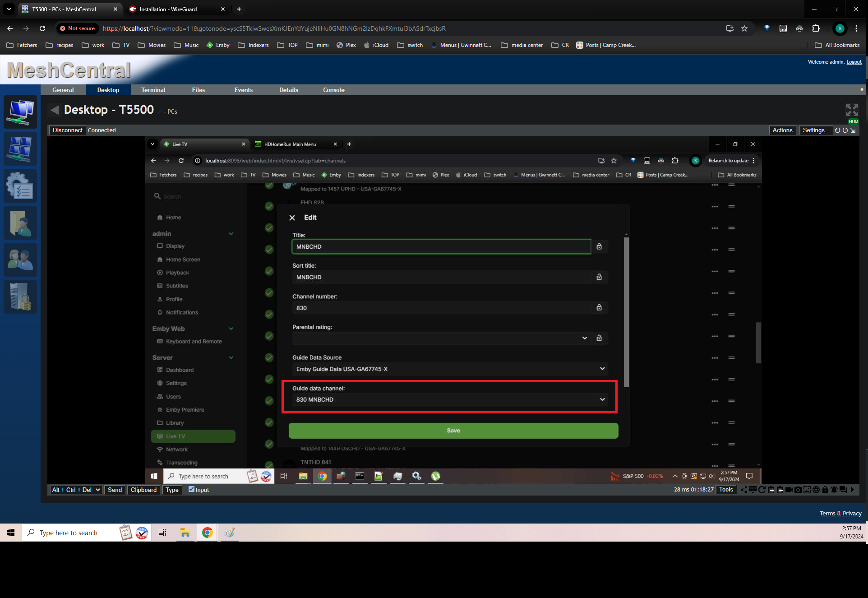
Task: Toggle the lock icon beside Title field
Action: [x=599, y=246]
